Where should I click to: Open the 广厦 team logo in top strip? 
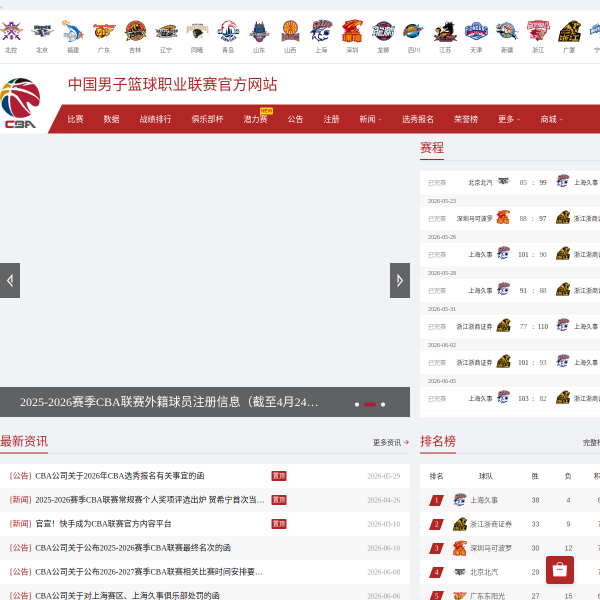coord(569,31)
